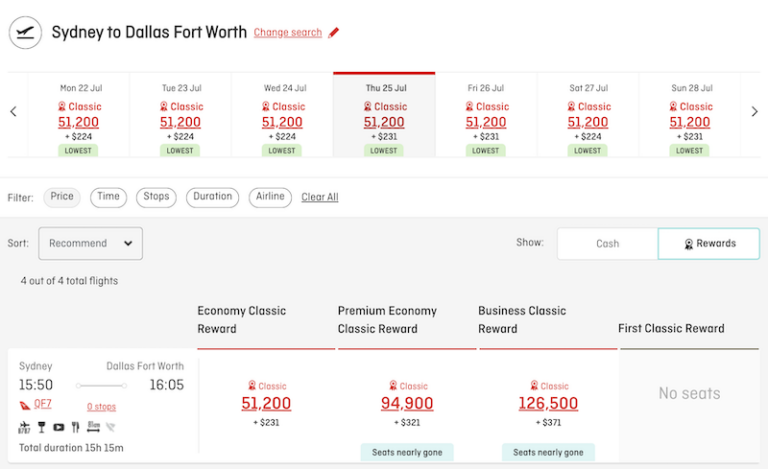The width and height of the screenshot is (768, 469).
Task: Click the pencil icon beside Change search
Action: pos(334,33)
